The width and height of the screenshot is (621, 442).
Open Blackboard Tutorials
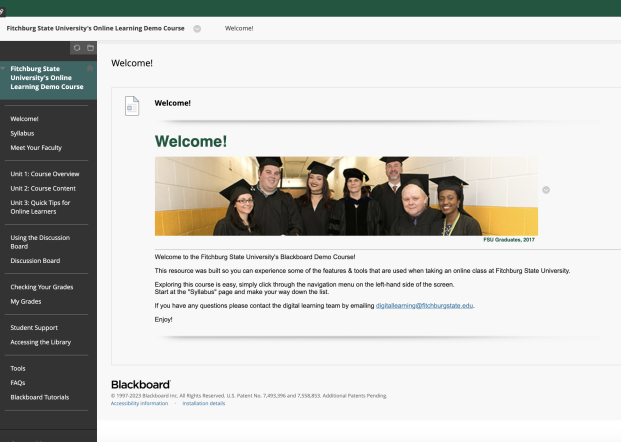[40, 397]
